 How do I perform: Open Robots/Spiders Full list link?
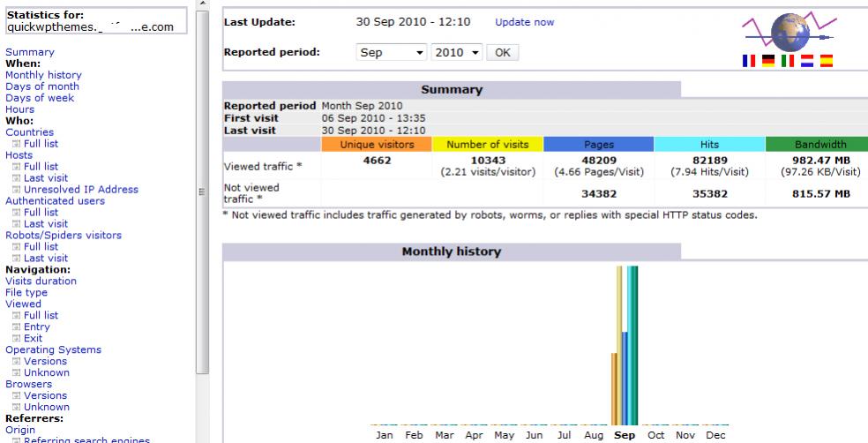click(41, 247)
